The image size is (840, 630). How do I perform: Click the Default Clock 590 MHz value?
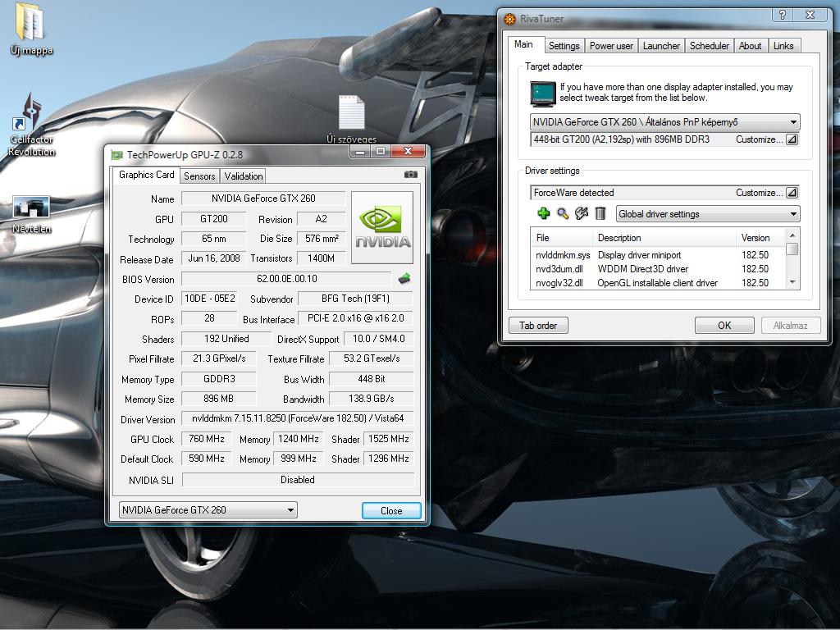point(206,459)
